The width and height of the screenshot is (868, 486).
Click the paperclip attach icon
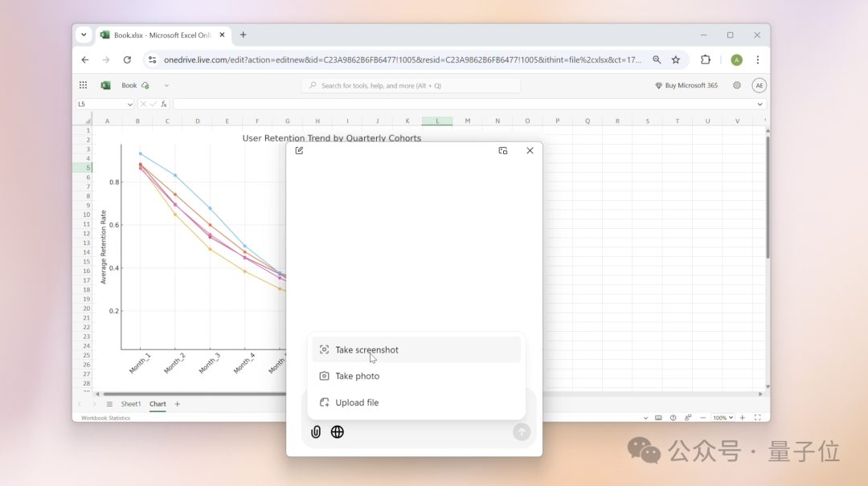(316, 431)
